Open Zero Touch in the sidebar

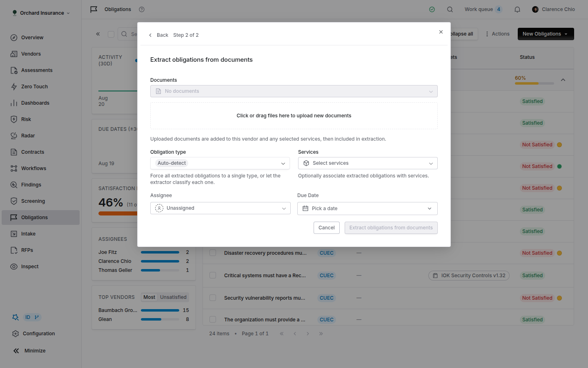pyautogui.click(x=40, y=87)
